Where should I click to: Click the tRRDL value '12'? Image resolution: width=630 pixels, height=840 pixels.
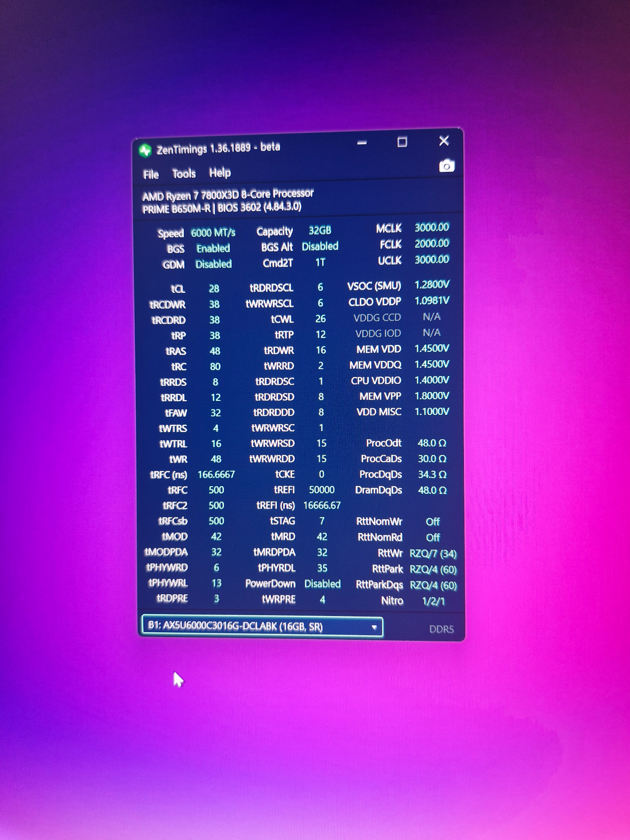(215, 397)
